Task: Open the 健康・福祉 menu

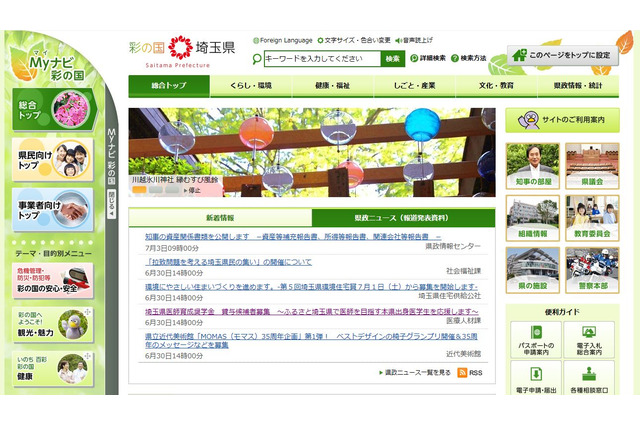Action: 333,86
